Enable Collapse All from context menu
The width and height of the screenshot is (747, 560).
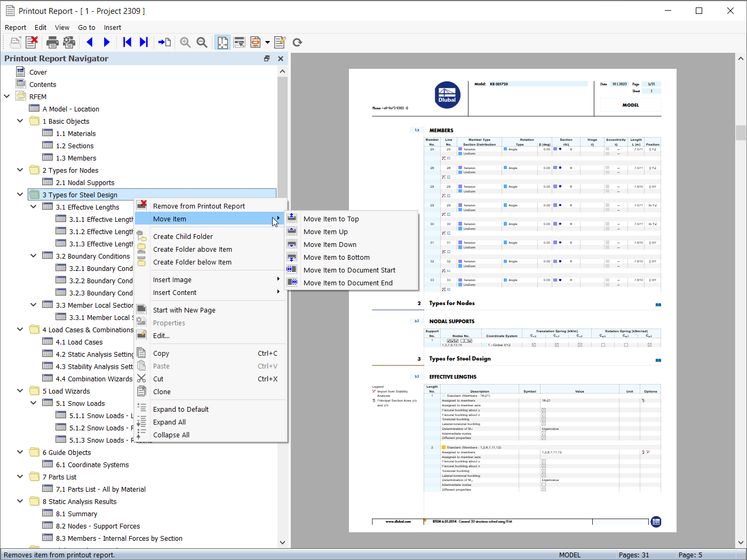point(171,435)
